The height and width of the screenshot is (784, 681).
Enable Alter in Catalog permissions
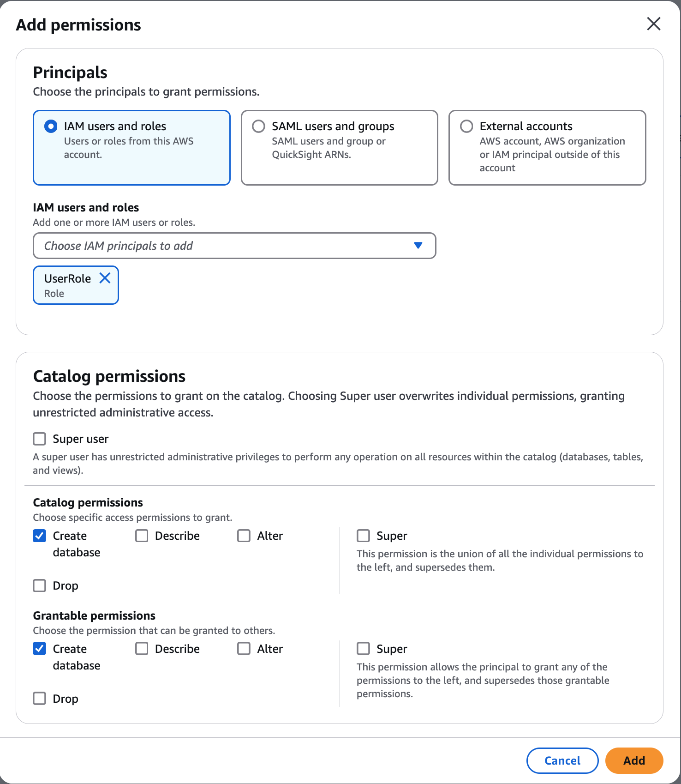244,536
